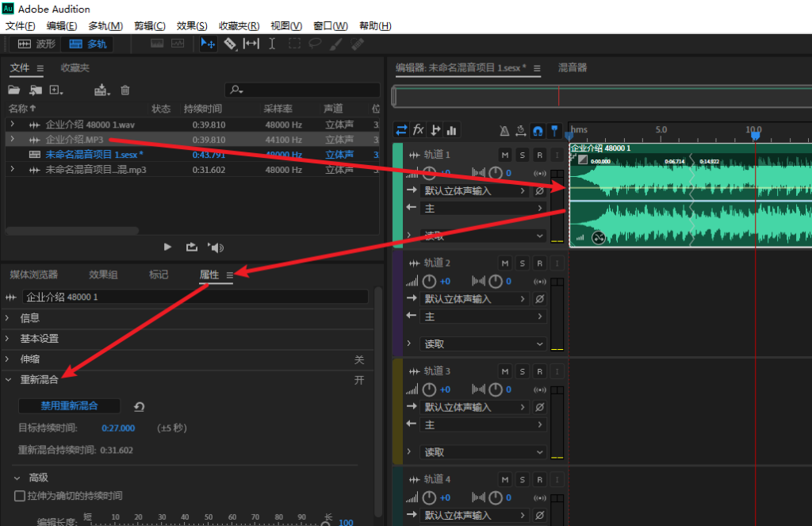
Task: Toggle the blue magnet snapping button
Action: coord(538,130)
